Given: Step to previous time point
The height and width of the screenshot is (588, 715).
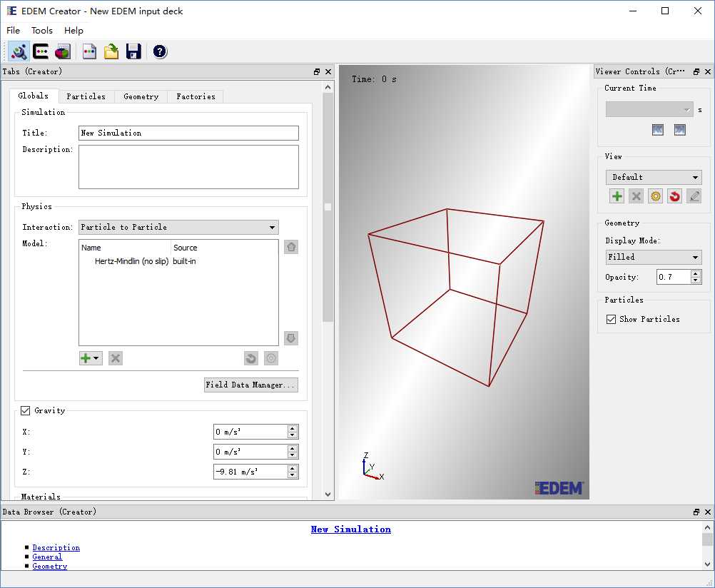Looking at the screenshot, I should 657,130.
